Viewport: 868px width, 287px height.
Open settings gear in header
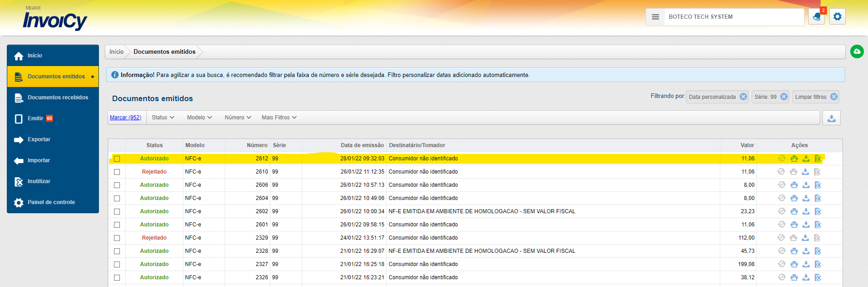coord(837,17)
